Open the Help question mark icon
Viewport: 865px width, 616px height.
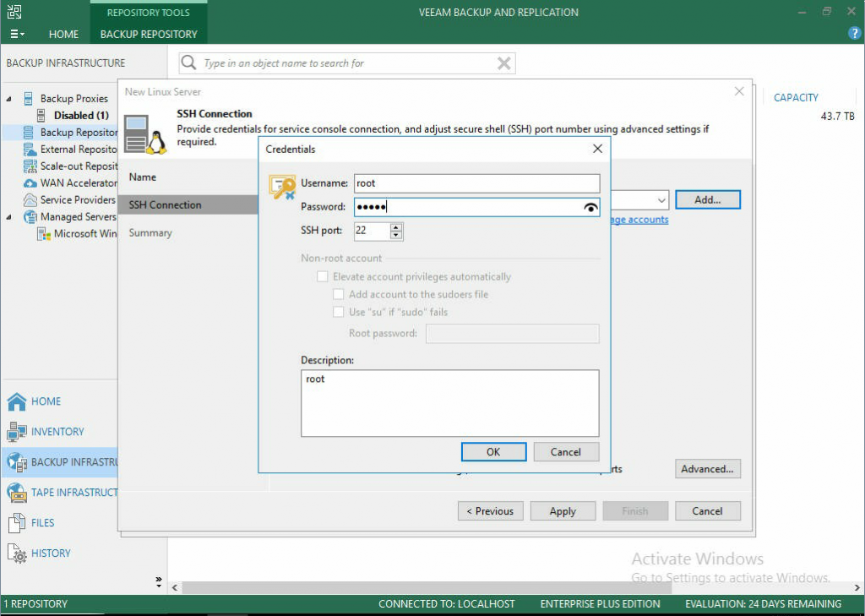[x=854, y=33]
